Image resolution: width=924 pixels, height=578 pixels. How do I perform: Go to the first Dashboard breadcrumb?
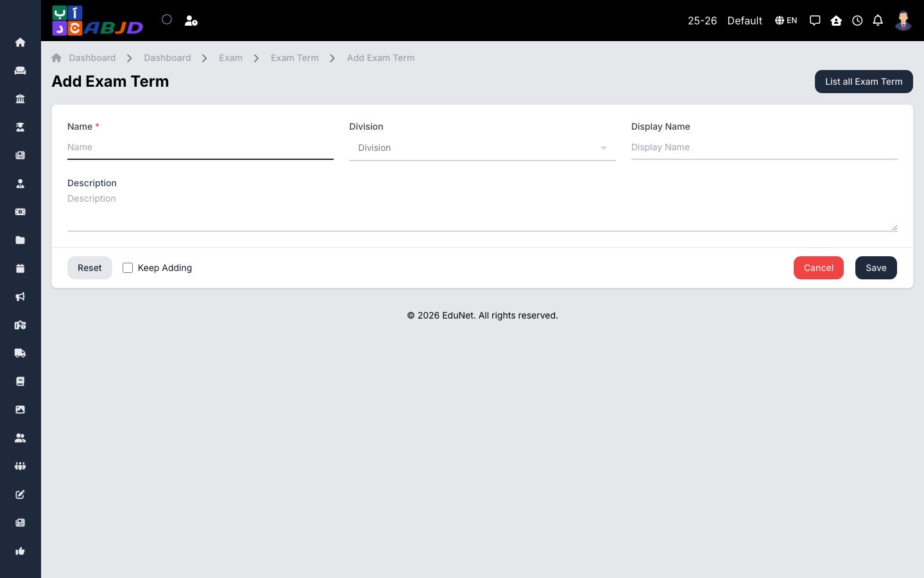(x=92, y=58)
